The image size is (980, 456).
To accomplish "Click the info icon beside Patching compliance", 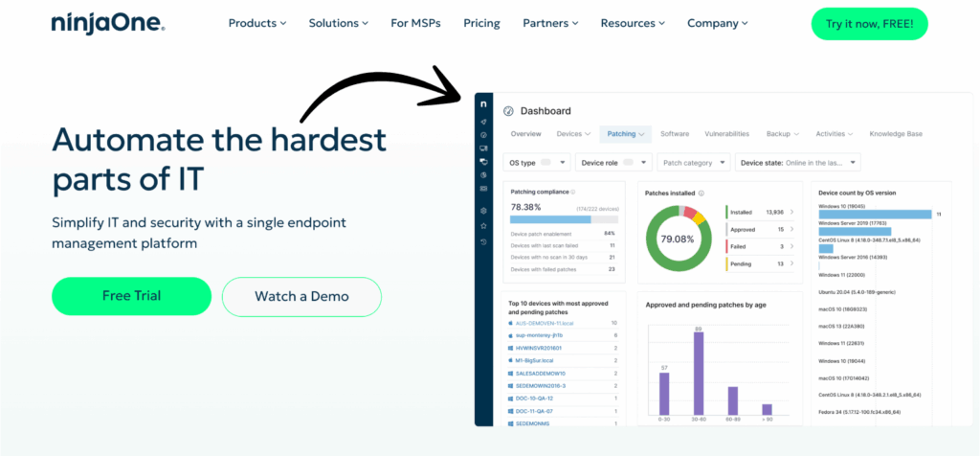I will click(x=573, y=192).
